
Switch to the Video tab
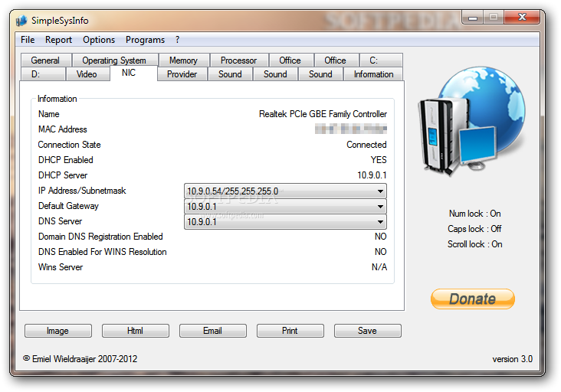coord(87,74)
